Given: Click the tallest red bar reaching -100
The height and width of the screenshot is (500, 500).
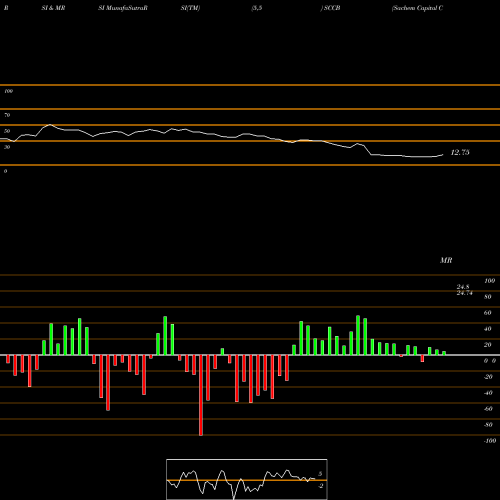Looking at the screenshot, I should click(x=201, y=395).
